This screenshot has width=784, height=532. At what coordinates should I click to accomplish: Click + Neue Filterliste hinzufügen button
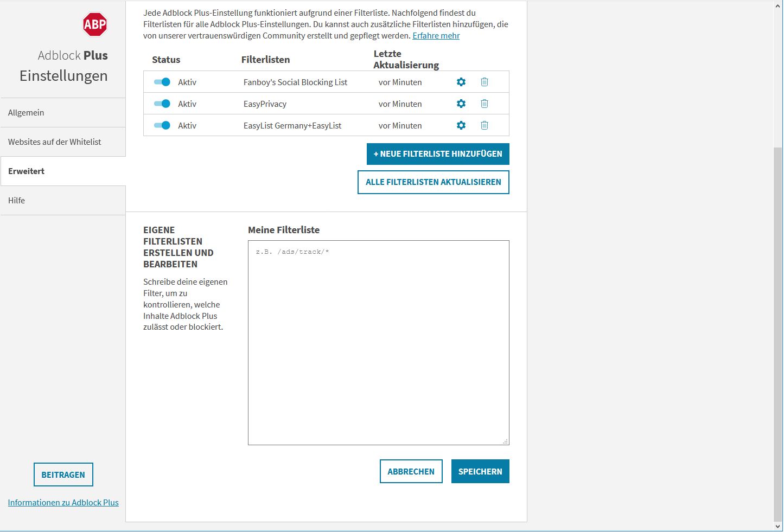coord(438,154)
